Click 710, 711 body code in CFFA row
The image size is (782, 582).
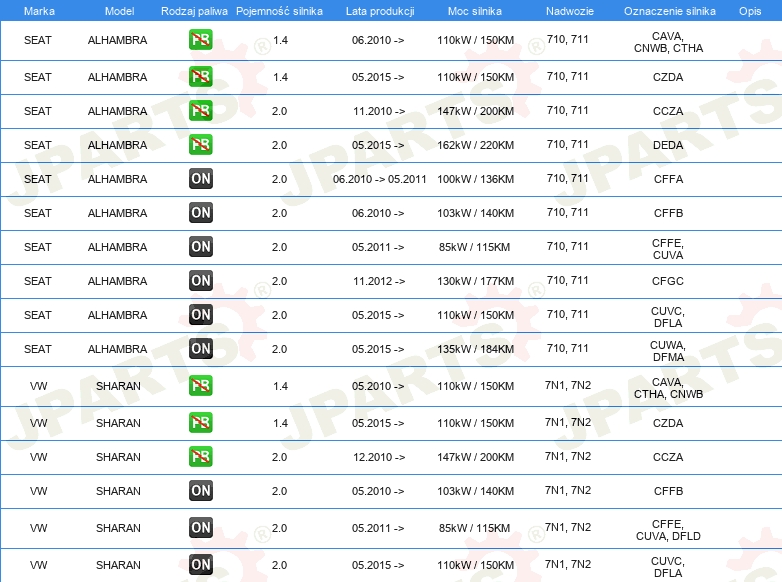pyautogui.click(x=568, y=178)
